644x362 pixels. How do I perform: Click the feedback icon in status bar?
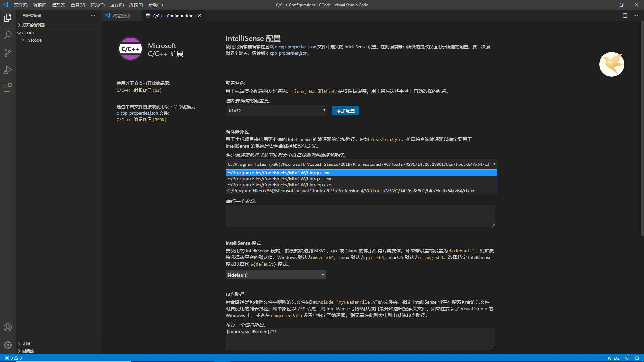point(627,358)
